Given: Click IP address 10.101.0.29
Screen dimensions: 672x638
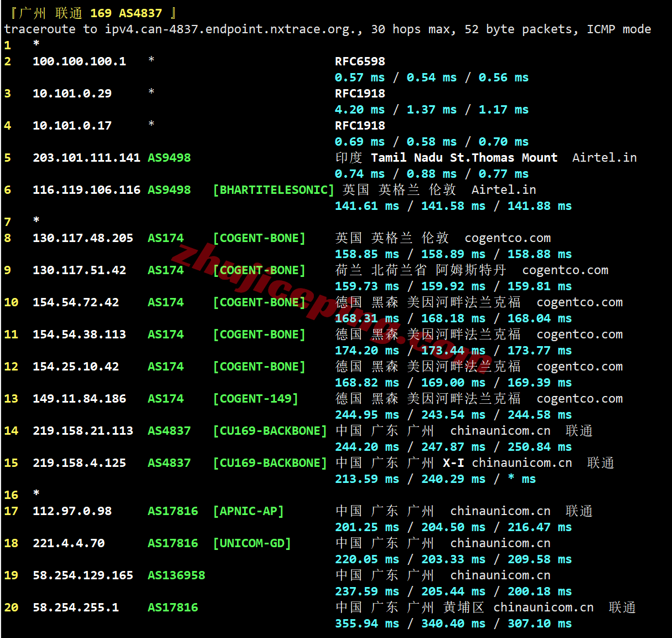Looking at the screenshot, I should pos(72,94).
